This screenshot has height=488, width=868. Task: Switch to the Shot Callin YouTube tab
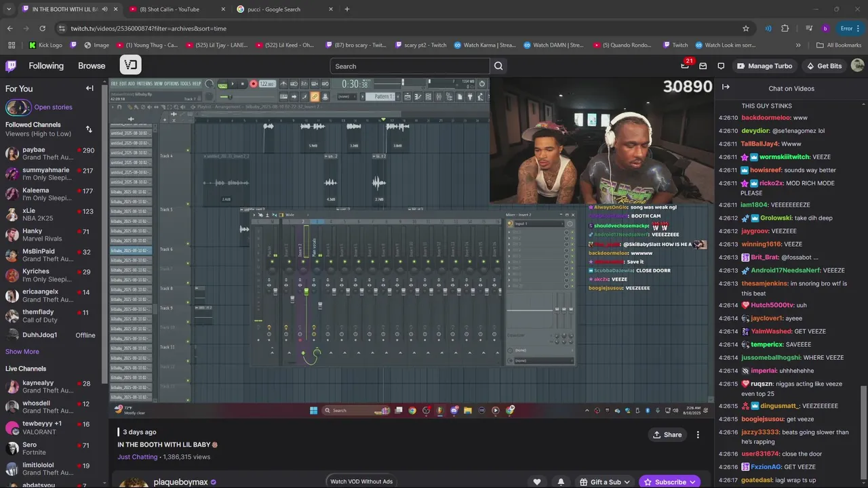[178, 9]
